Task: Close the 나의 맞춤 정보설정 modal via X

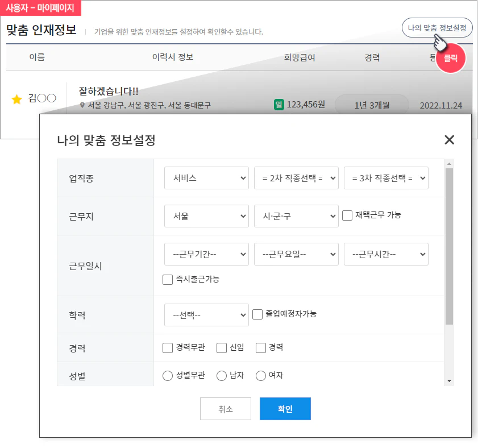Action: point(450,140)
